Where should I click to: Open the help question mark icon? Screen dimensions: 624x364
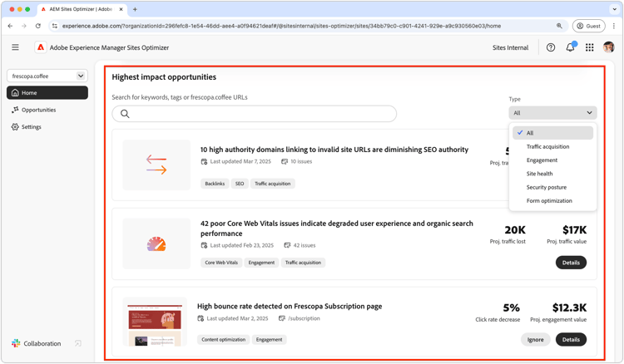coord(551,47)
